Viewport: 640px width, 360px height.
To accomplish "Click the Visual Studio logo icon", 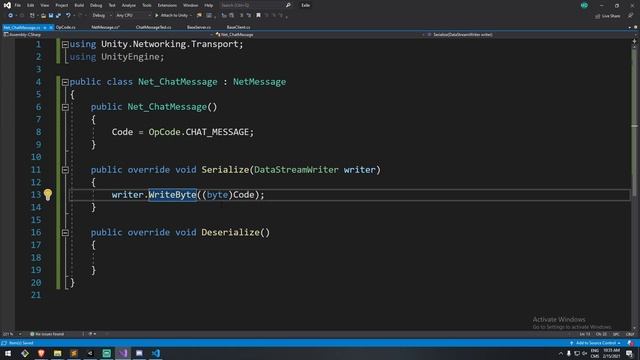I will [7, 5].
